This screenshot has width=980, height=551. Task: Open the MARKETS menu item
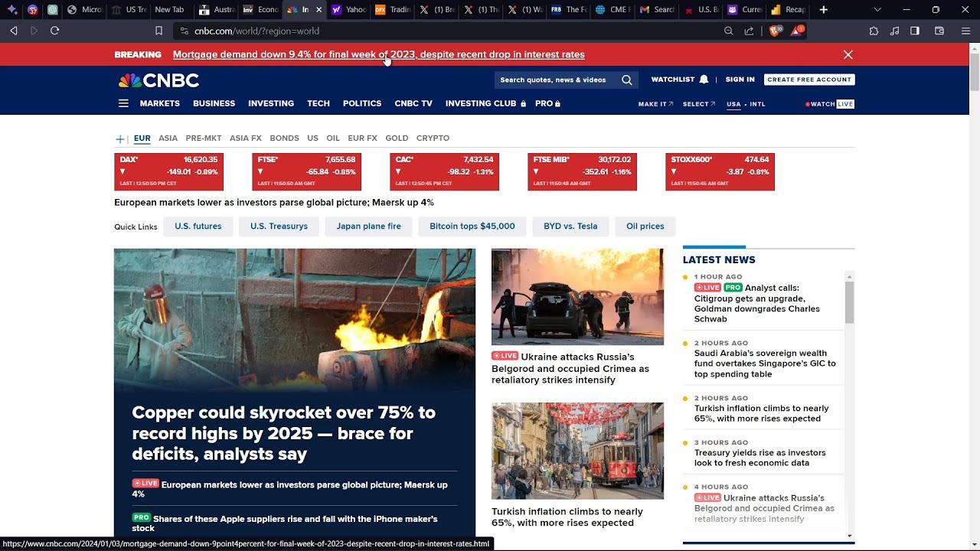pos(159,103)
